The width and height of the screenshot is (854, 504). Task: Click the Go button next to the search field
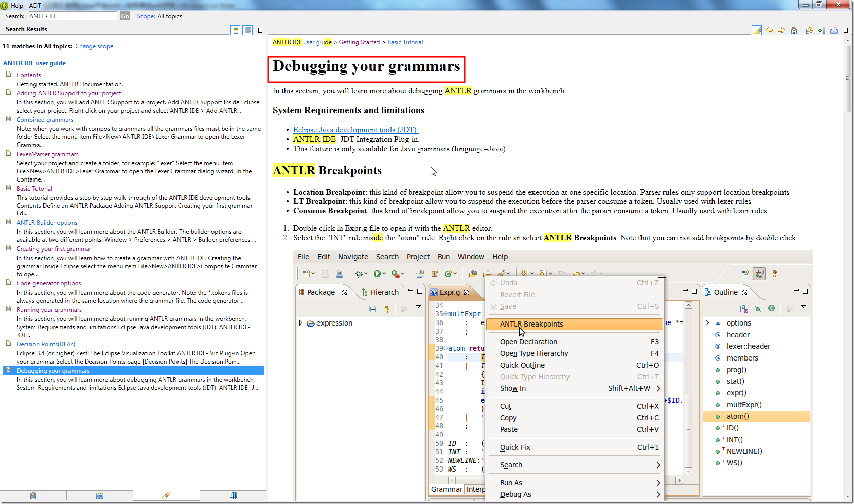point(125,16)
